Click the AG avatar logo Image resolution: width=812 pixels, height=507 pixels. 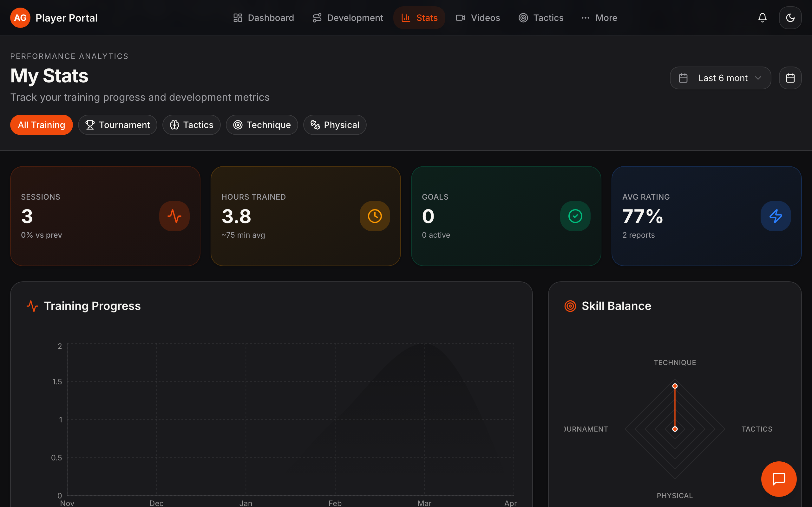point(20,18)
